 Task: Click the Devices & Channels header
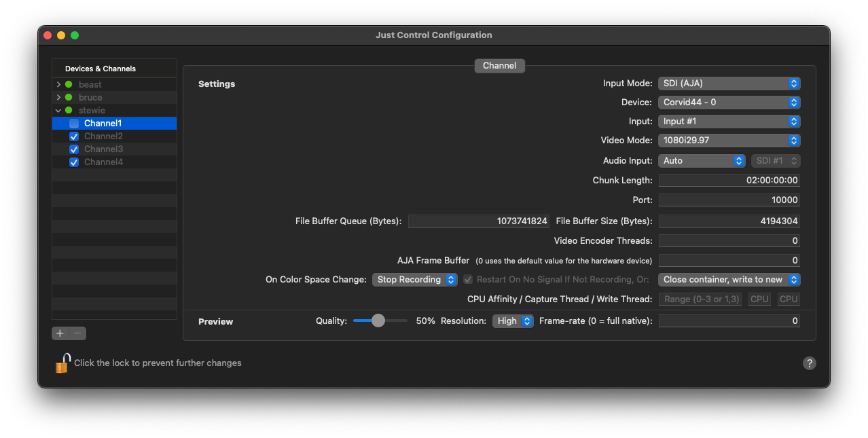(101, 69)
